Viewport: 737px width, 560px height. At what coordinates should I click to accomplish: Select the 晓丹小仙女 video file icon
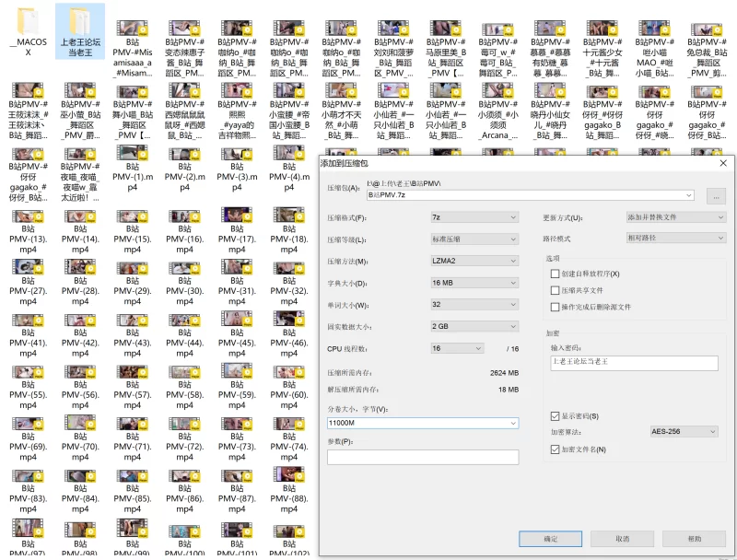pyautogui.click(x=550, y=90)
